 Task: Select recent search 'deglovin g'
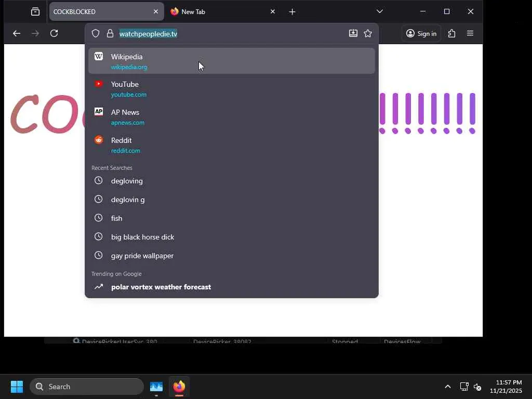click(231, 199)
